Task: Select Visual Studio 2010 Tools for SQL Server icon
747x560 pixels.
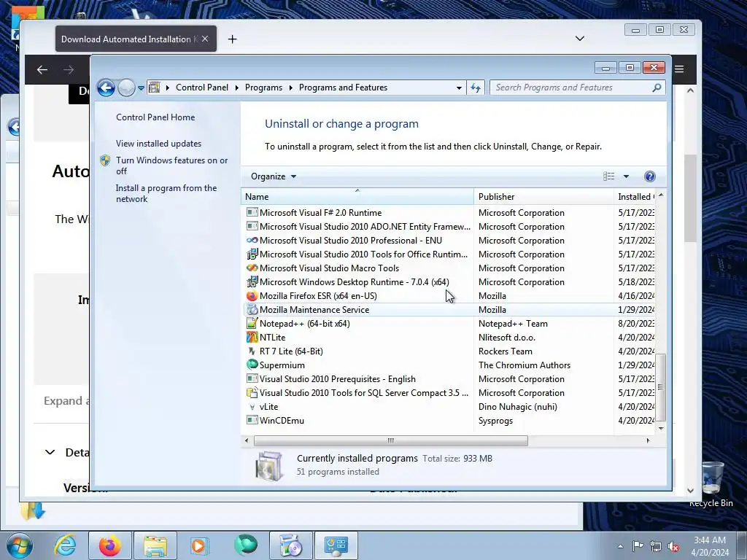Action: (252, 392)
